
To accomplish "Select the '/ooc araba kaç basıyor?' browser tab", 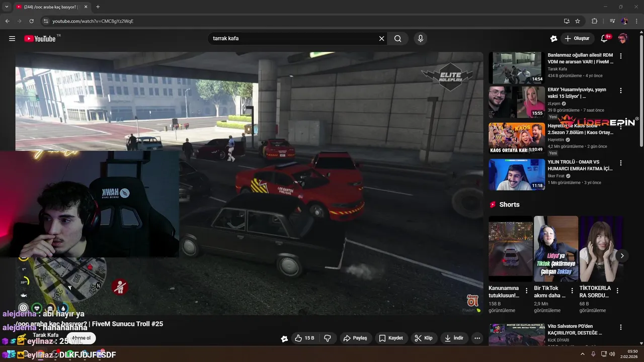I will [52, 7].
